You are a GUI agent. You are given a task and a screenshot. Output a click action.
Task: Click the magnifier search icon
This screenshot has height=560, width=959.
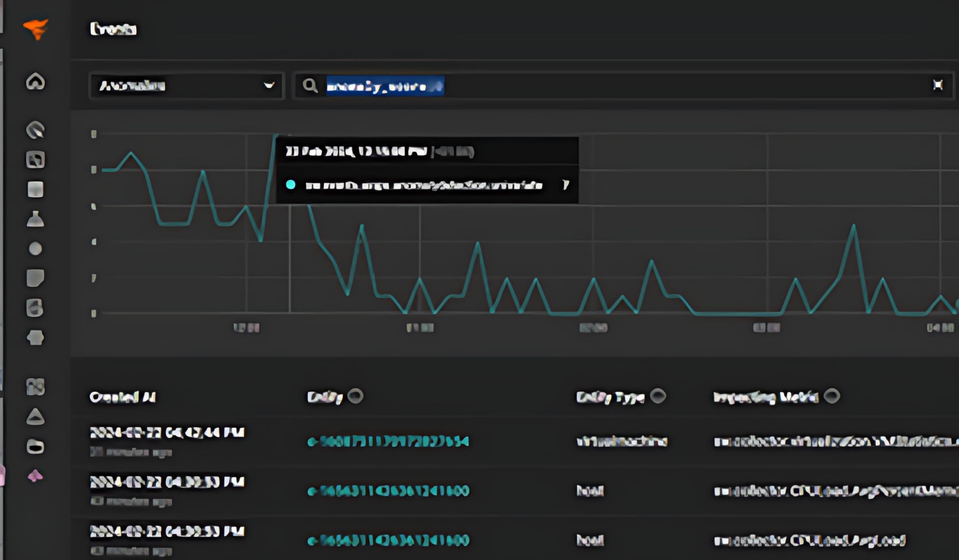310,85
